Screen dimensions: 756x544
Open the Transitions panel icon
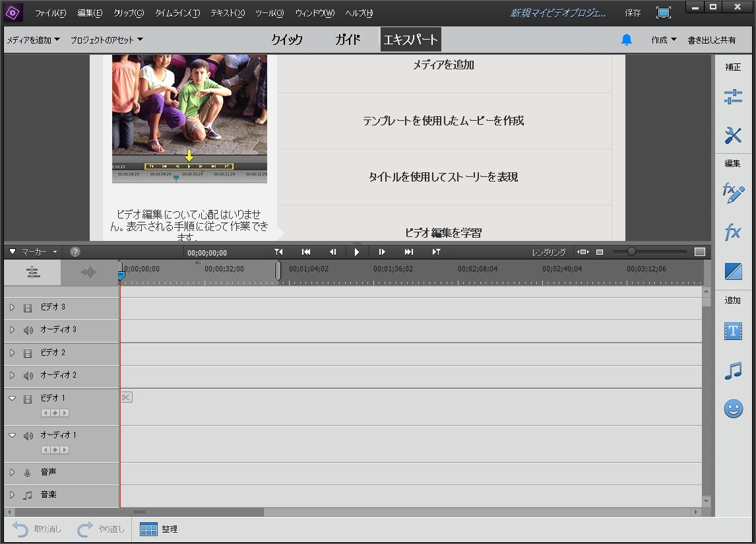[733, 271]
